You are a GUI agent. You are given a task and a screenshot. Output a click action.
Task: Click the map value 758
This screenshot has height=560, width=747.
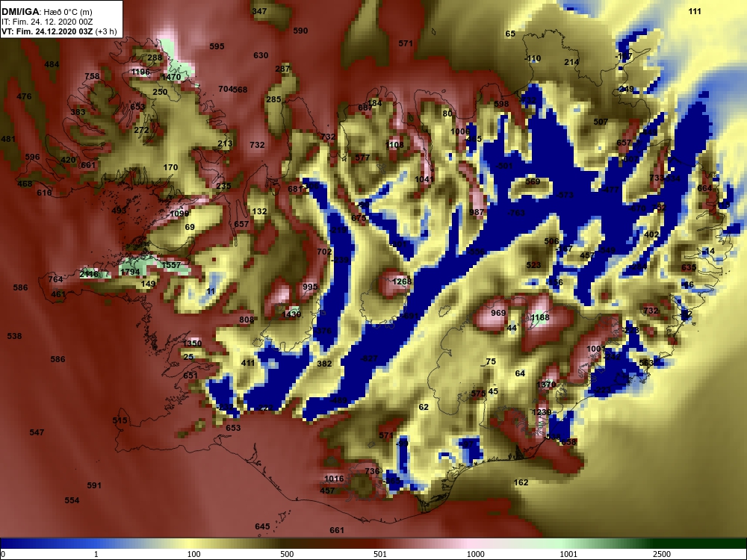[x=93, y=77]
